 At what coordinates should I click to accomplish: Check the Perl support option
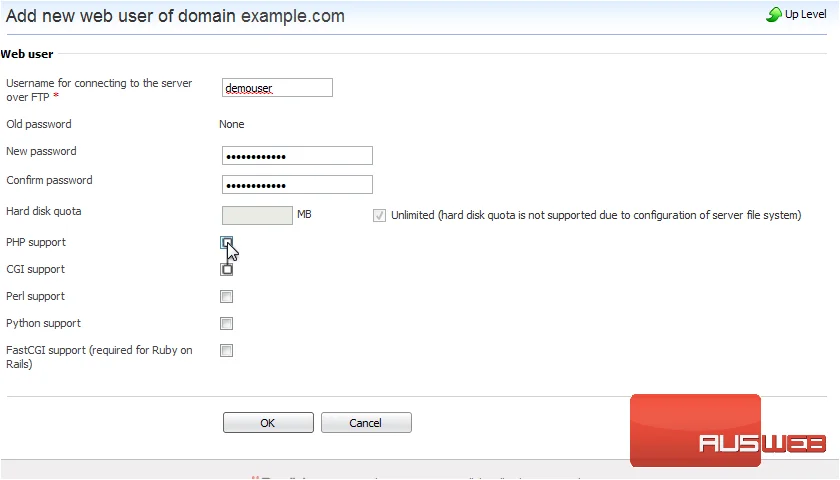coord(227,296)
